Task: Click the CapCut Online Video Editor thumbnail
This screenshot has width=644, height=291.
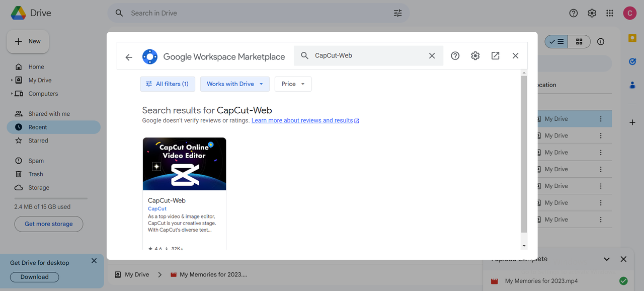Action: pos(185,164)
